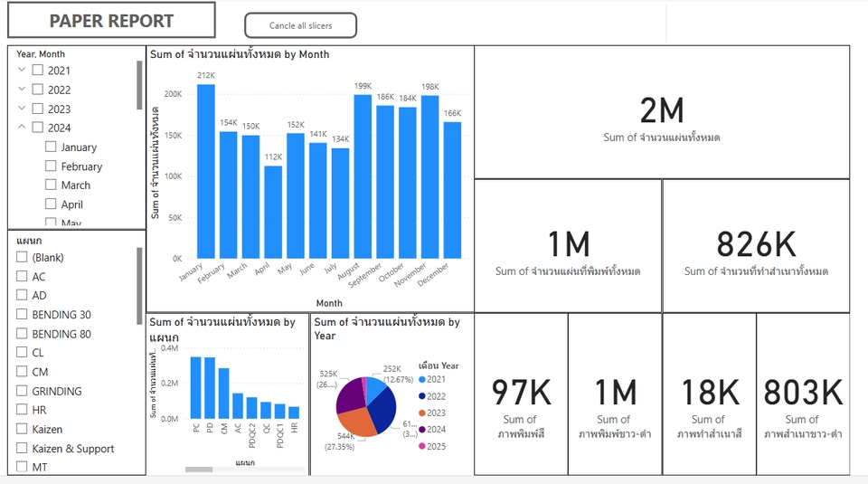Click the 212K data label
This screenshot has height=484, width=868.
[x=206, y=75]
